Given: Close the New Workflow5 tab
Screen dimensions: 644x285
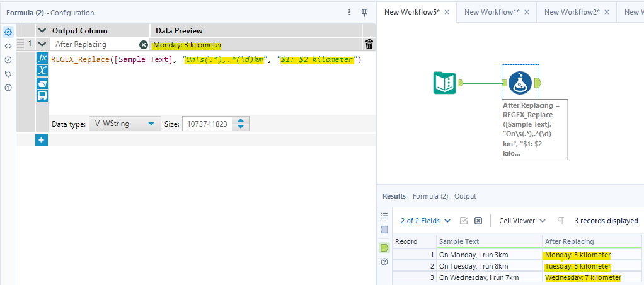Looking at the screenshot, I should (447, 12).
